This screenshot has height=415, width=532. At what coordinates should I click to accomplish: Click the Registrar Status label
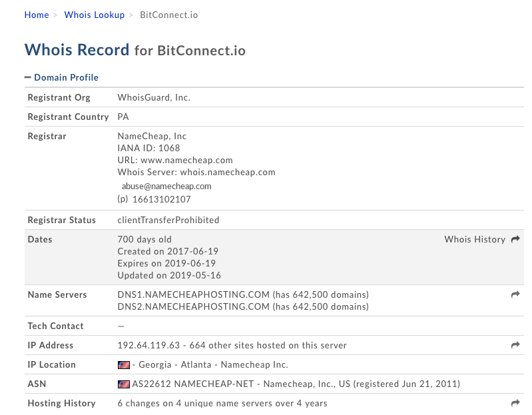62,220
